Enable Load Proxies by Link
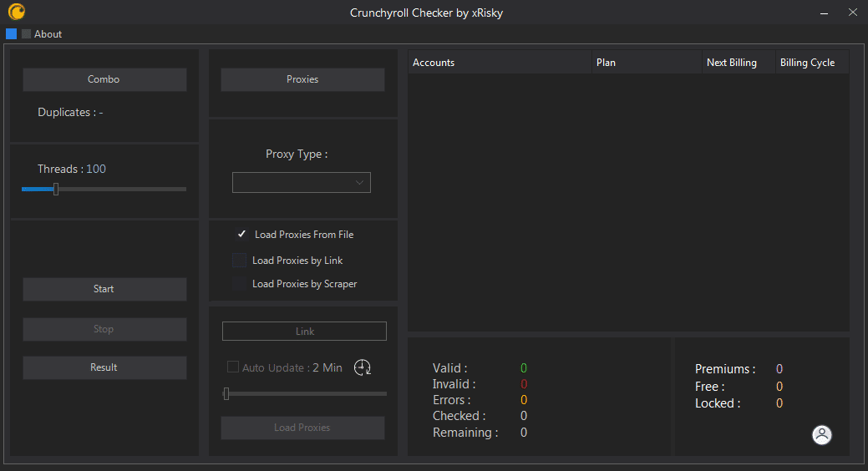This screenshot has width=868, height=471. click(239, 260)
